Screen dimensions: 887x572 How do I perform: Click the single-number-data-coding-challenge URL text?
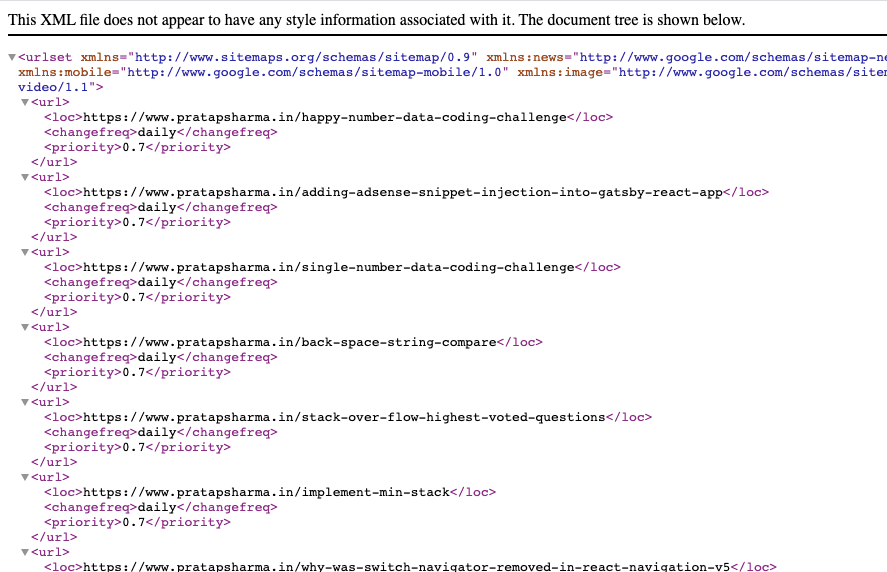pos(329,267)
